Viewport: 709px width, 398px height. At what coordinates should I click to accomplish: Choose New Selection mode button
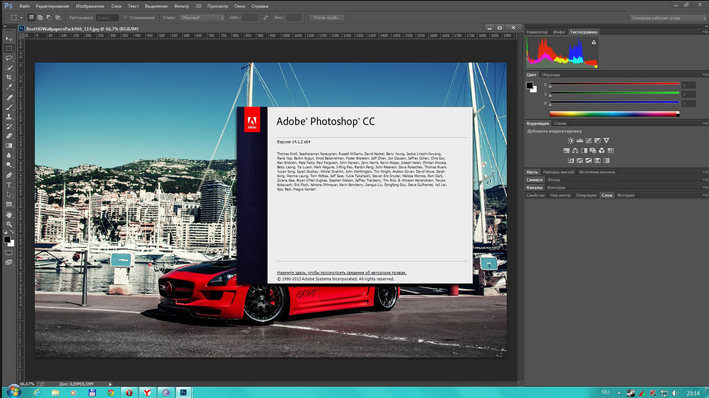31,18
